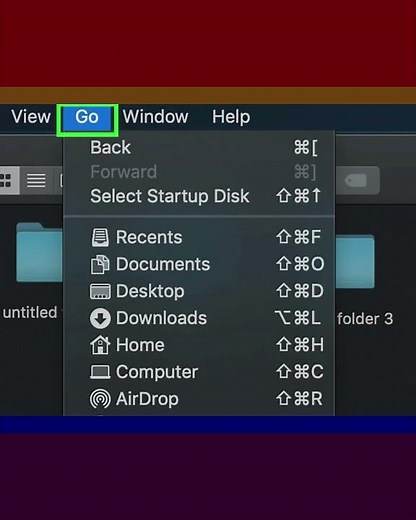Click the Computer laptop icon
This screenshot has height=520, width=416.
(x=100, y=372)
